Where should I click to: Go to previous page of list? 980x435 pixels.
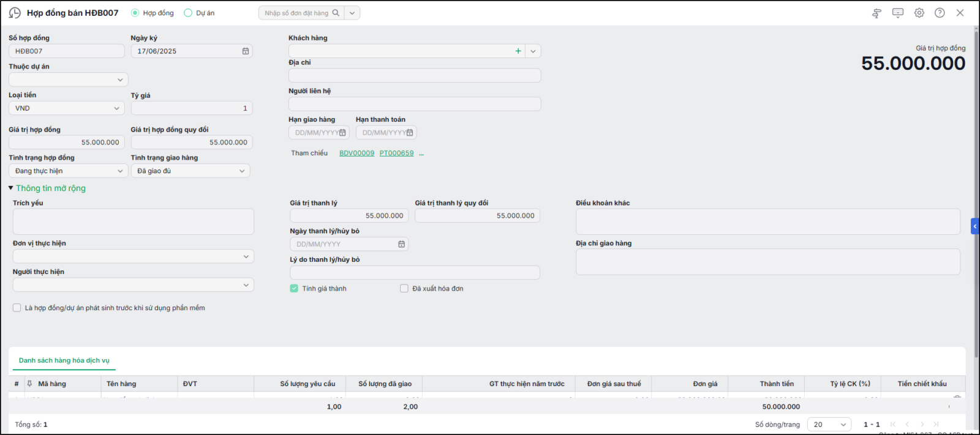tap(907, 424)
